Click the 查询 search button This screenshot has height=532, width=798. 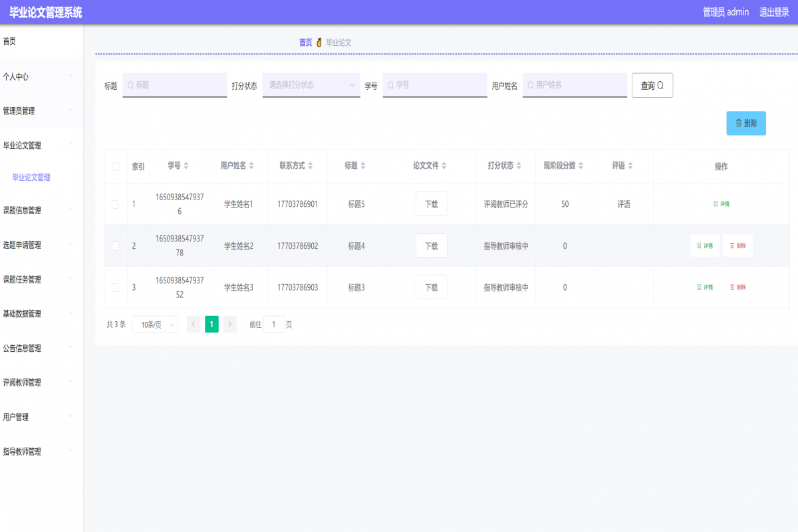[x=652, y=85]
